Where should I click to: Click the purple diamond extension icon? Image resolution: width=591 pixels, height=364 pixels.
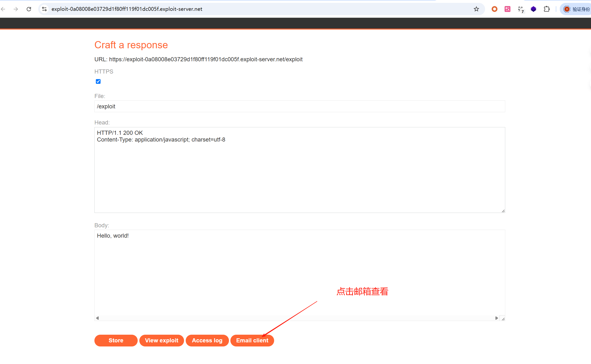pos(534,9)
